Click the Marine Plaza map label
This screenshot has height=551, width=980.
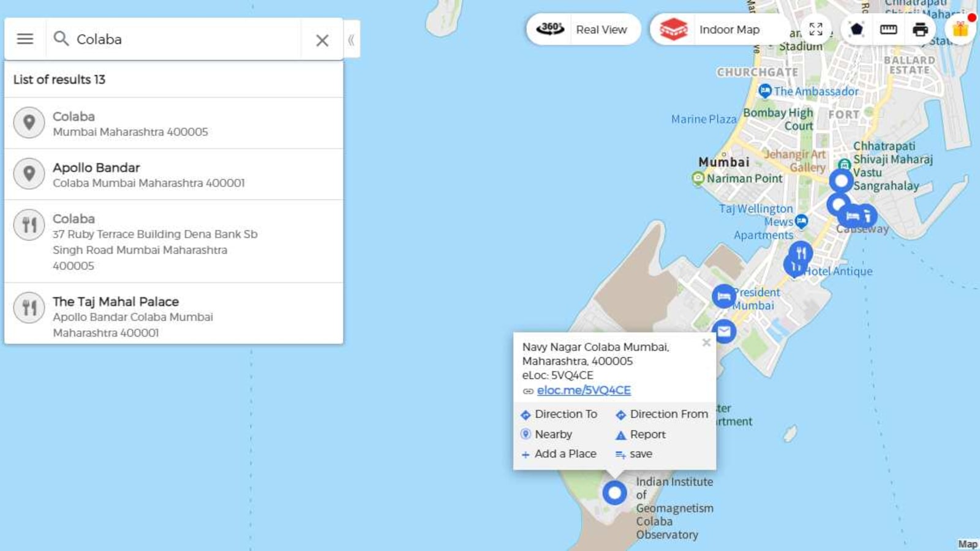(x=704, y=119)
